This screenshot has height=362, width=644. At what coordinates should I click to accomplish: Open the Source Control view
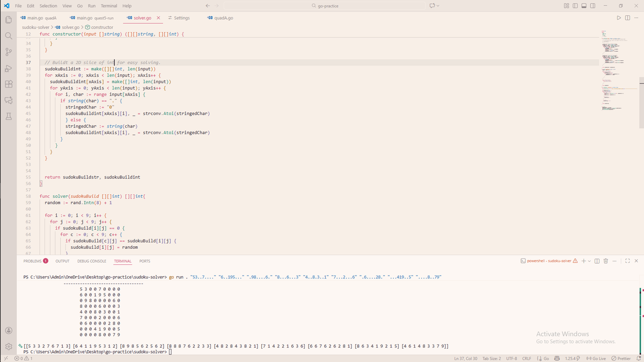(x=8, y=52)
